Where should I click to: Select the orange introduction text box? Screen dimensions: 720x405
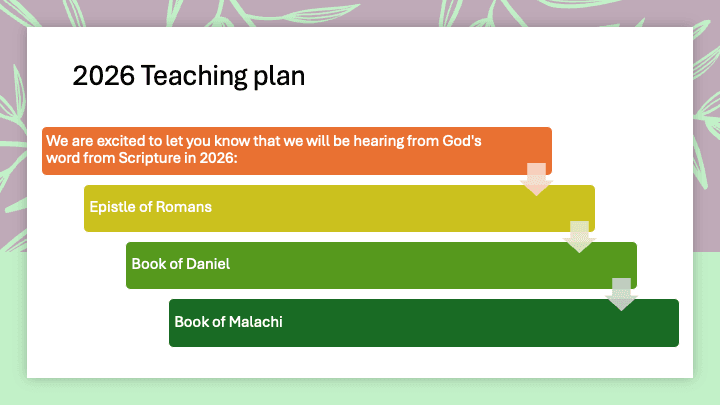(296, 151)
